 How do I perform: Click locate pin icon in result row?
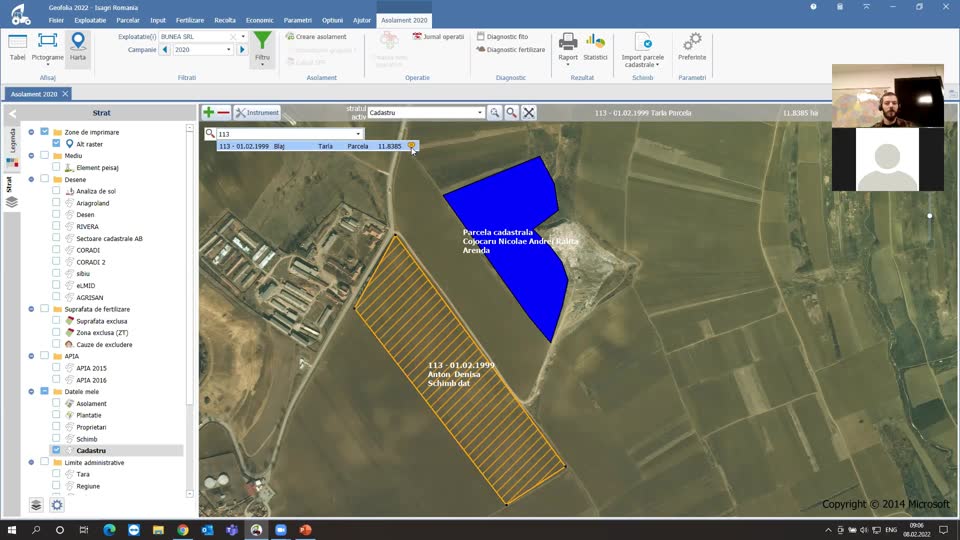(411, 146)
